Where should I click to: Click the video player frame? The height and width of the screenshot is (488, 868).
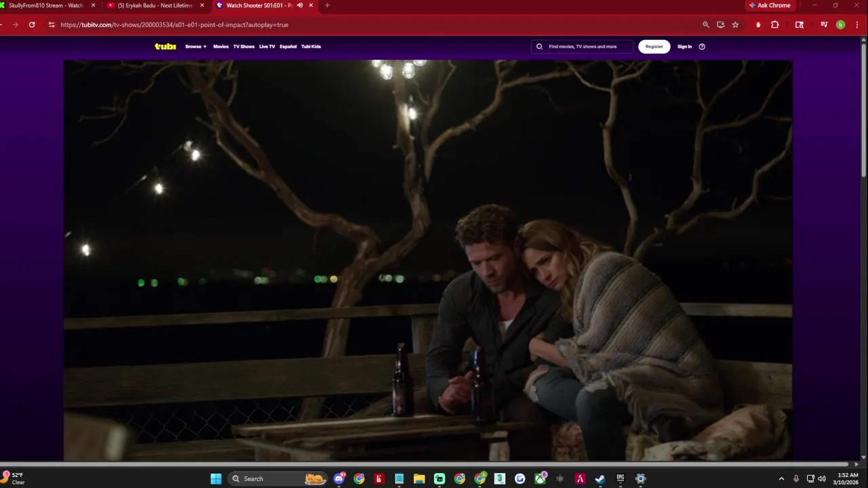coord(428,260)
